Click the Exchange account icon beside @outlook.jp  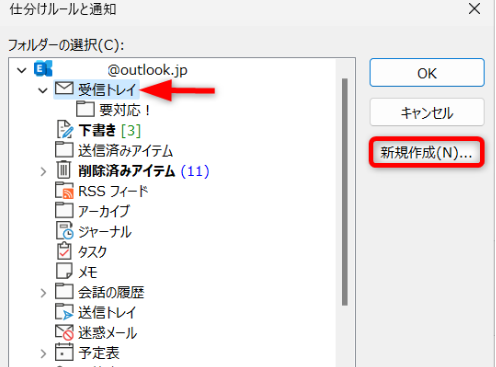[43, 69]
